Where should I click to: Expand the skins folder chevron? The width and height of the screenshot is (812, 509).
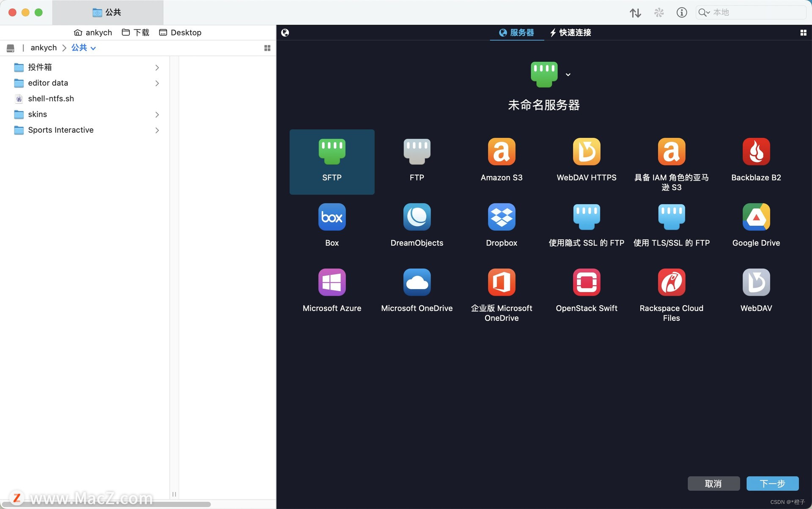[157, 115]
